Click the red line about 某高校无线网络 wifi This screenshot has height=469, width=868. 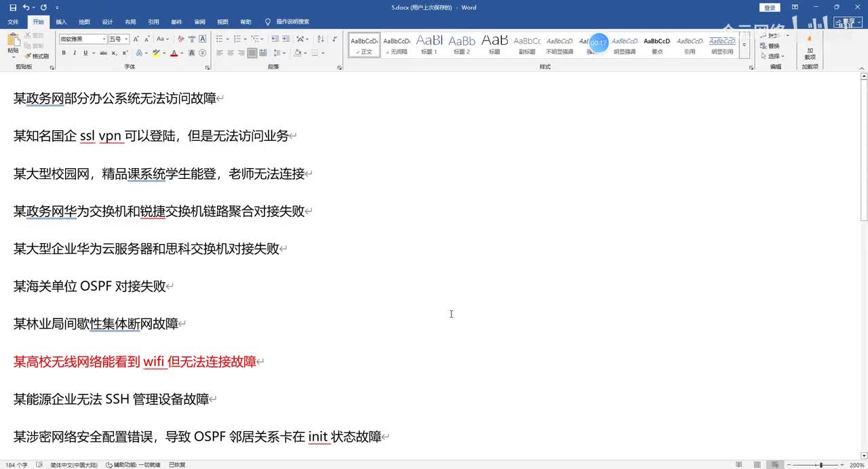pyautogui.click(x=135, y=361)
